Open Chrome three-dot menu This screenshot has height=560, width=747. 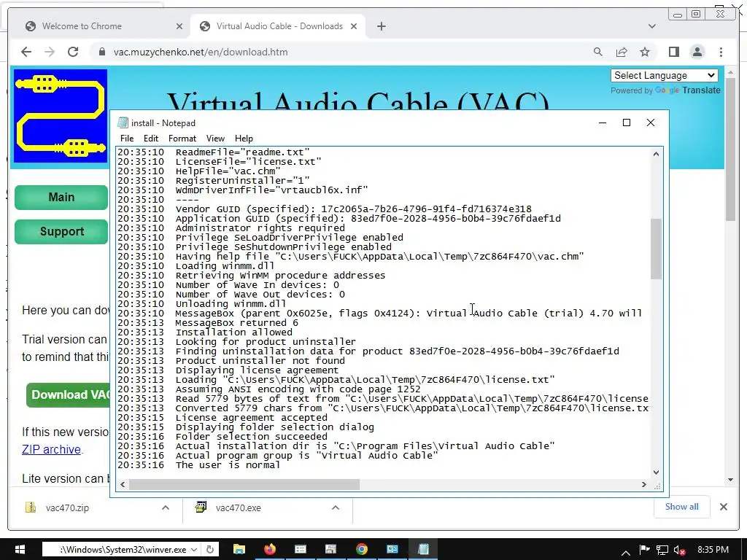721,52
